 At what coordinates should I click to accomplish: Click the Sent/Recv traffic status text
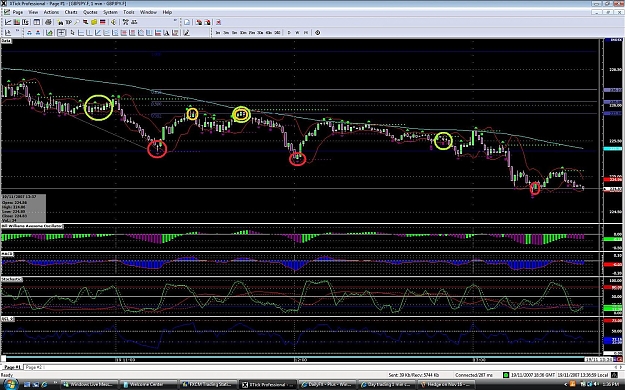tap(414, 375)
